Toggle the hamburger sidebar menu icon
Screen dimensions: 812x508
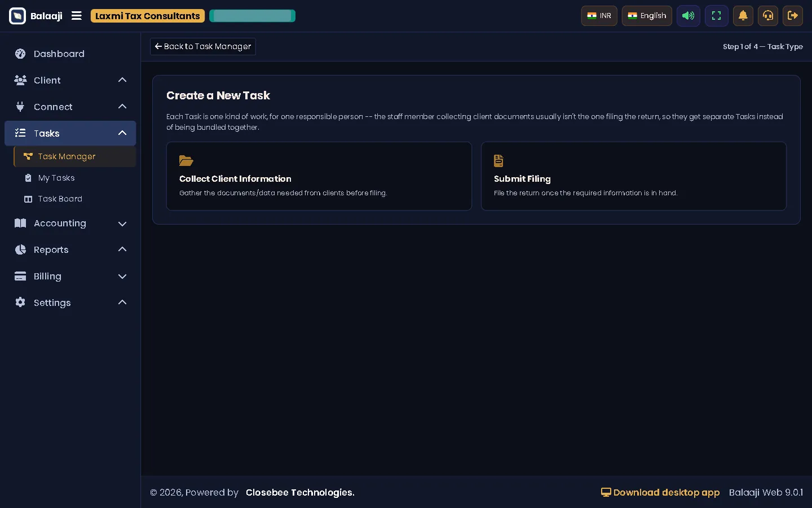click(77, 16)
